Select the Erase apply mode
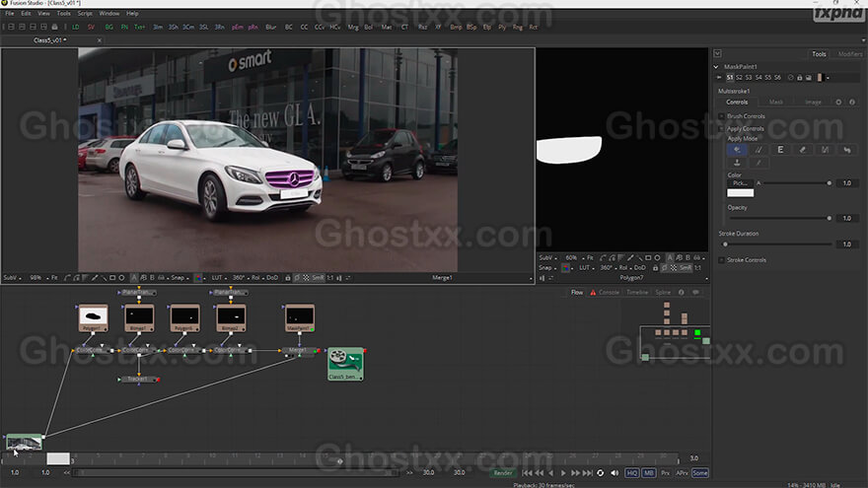The height and width of the screenshot is (488, 868). [x=803, y=150]
